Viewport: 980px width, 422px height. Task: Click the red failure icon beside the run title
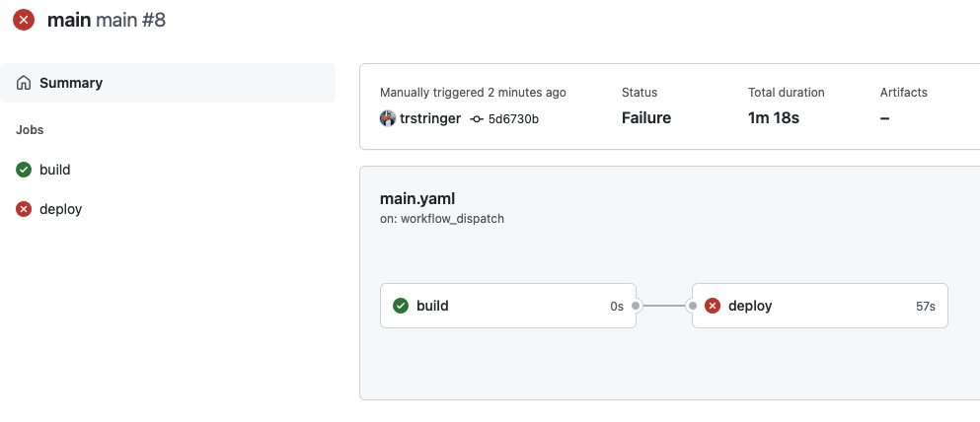[x=23, y=20]
